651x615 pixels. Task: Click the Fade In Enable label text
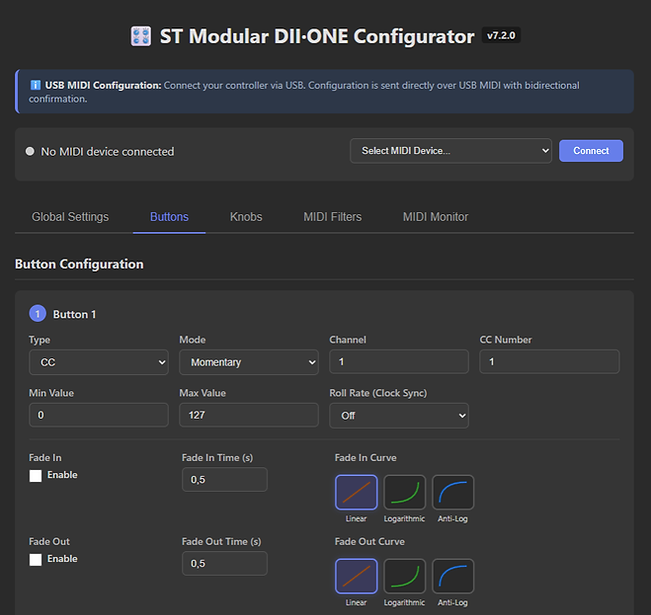62,475
